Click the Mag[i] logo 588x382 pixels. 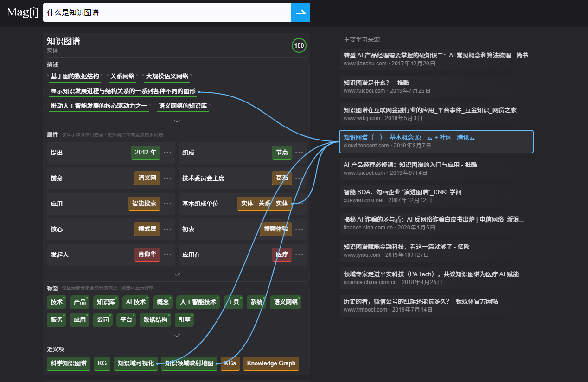tap(23, 13)
